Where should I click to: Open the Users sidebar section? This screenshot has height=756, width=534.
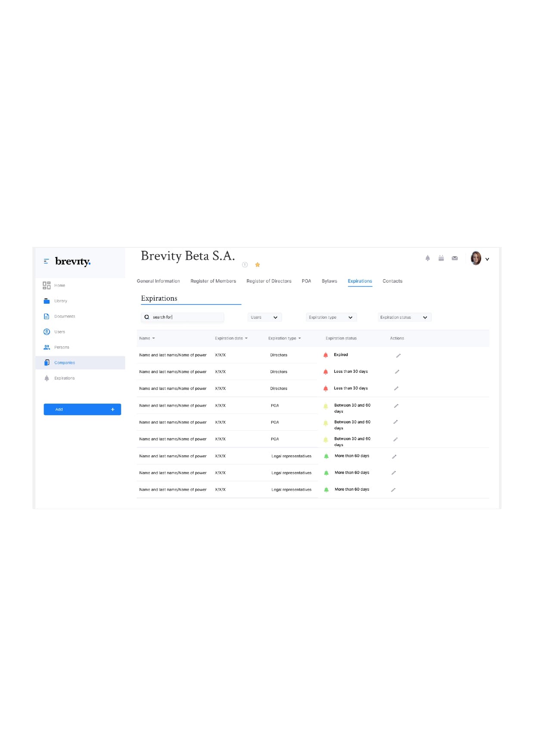pos(59,332)
